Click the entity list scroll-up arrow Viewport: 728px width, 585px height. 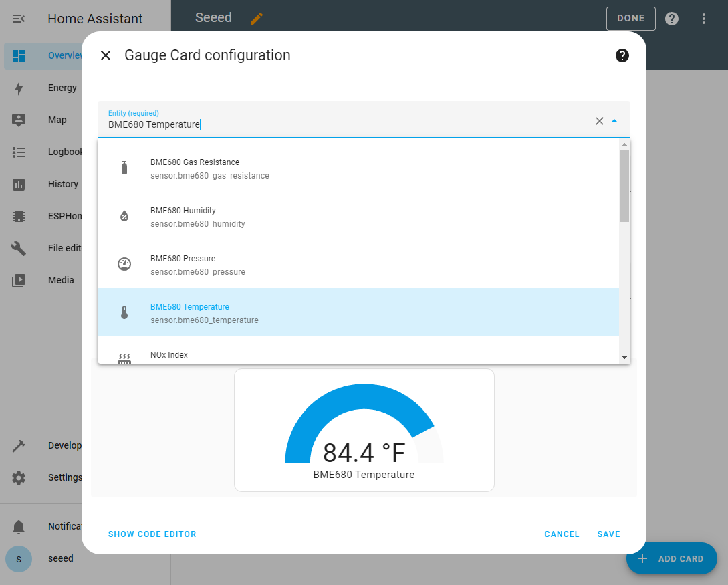click(x=624, y=144)
